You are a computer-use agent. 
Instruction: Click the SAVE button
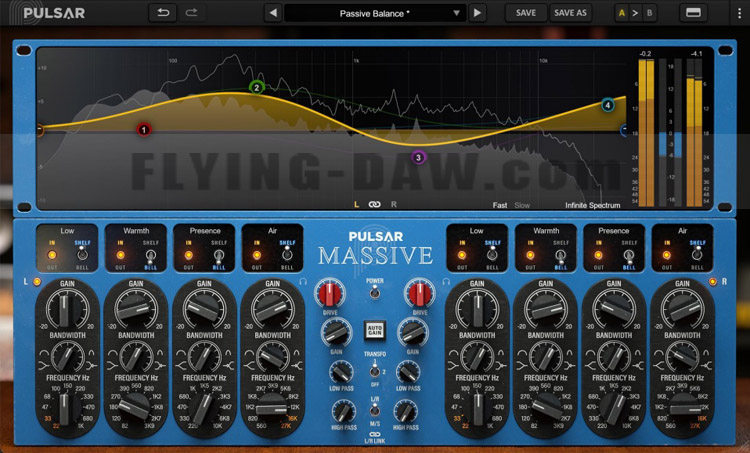coord(526,13)
